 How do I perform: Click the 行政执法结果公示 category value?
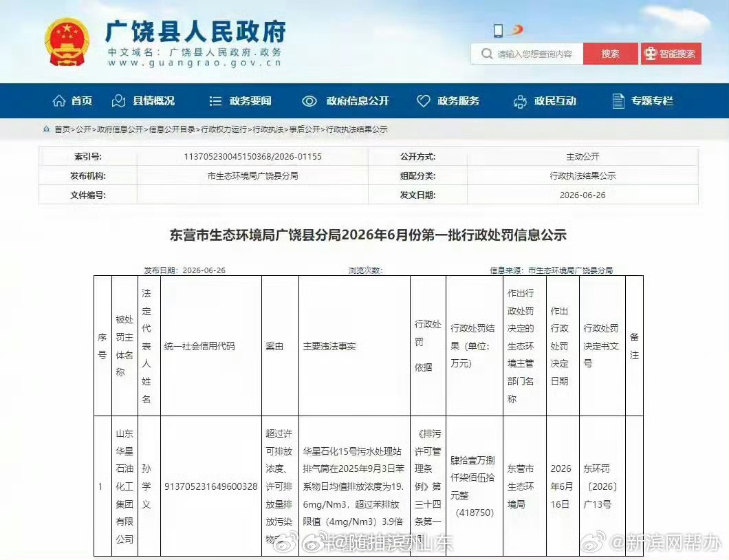(x=583, y=176)
